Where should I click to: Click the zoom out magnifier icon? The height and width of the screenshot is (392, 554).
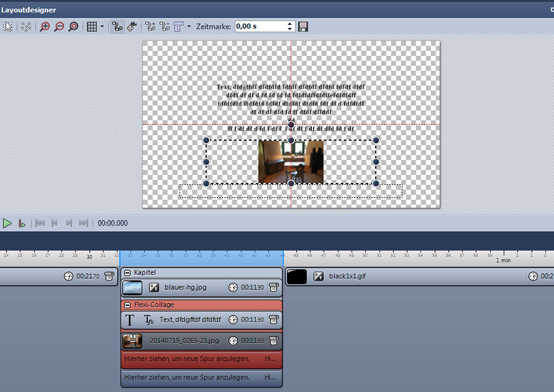[59, 26]
